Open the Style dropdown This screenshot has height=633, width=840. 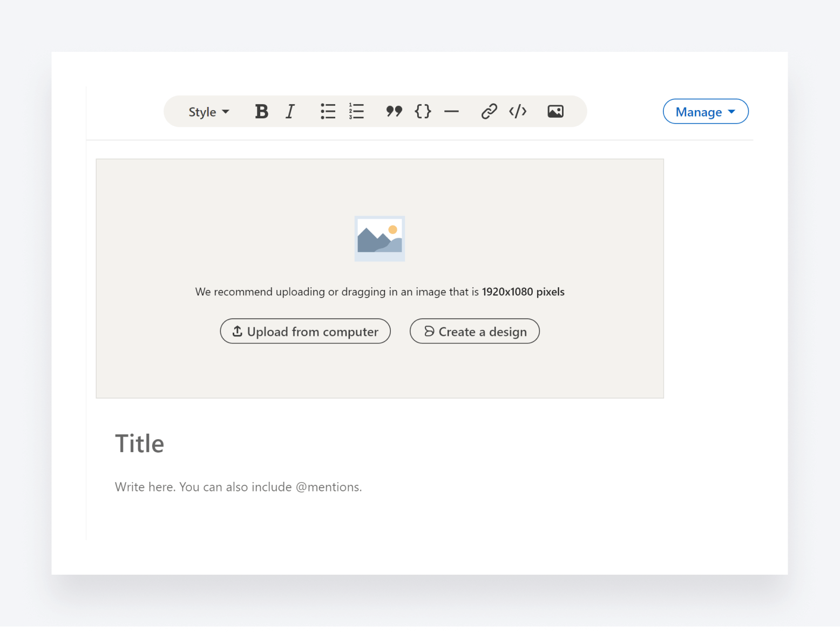pyautogui.click(x=208, y=112)
